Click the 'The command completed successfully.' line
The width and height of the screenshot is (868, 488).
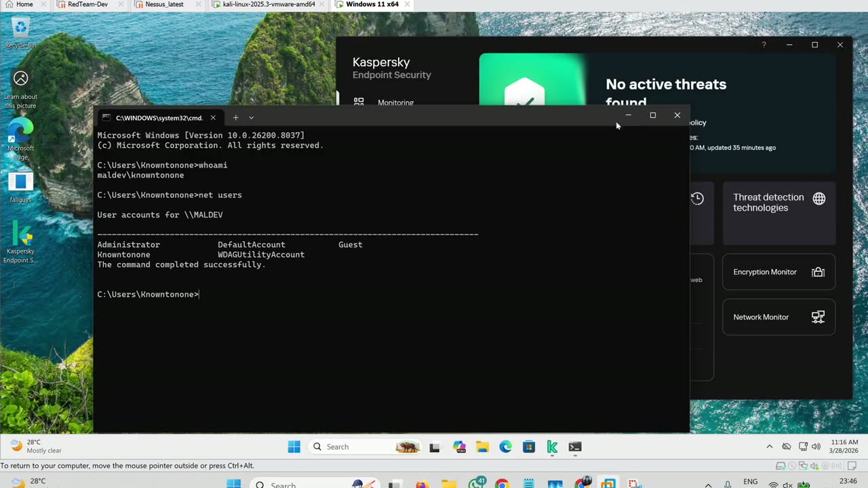[182, 264]
